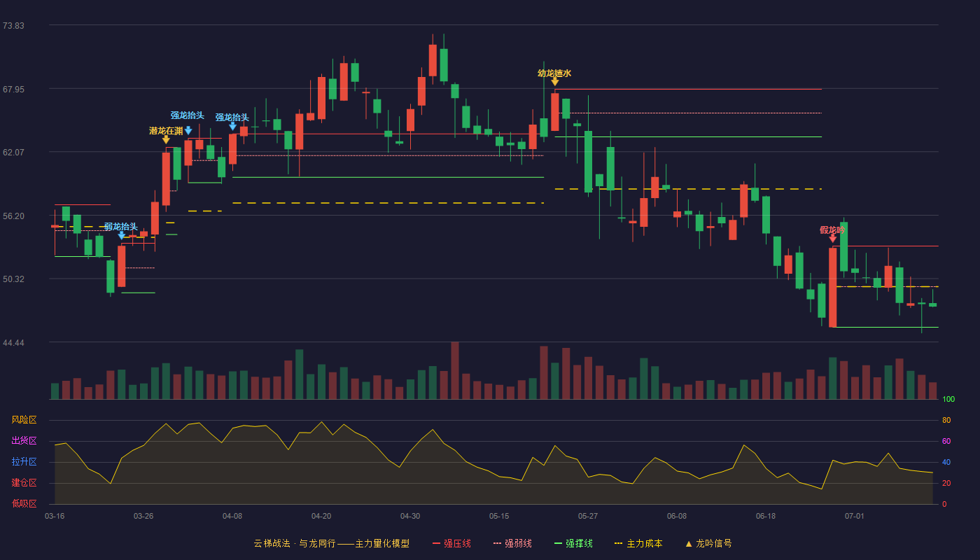Click the 04-30 date label

[x=410, y=516]
